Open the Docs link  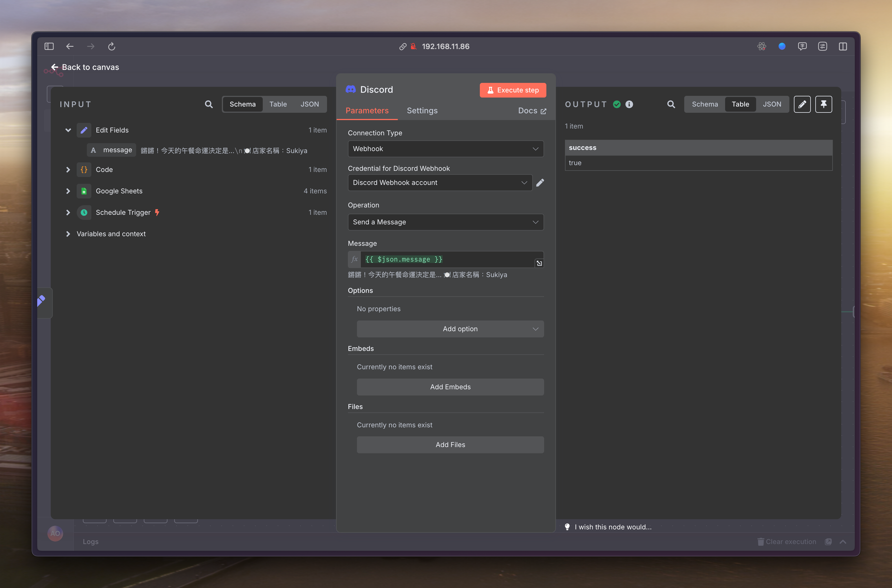[x=532, y=110]
